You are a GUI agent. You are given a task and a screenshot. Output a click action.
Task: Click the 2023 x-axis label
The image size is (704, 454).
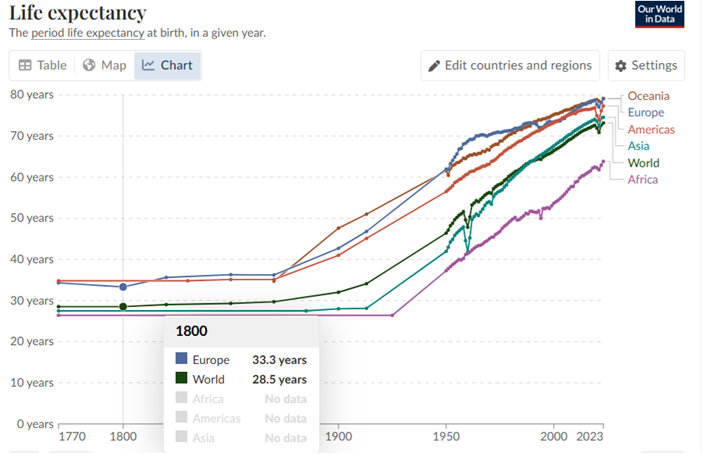click(x=590, y=436)
